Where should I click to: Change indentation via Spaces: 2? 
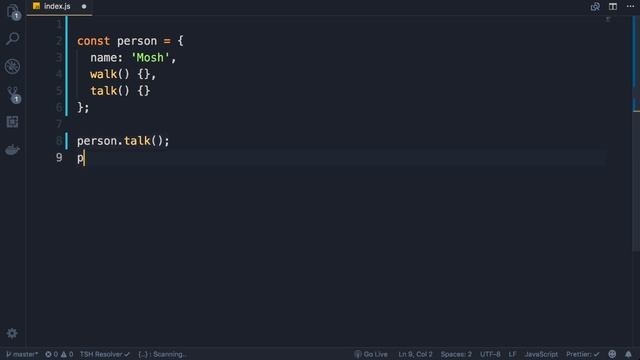pyautogui.click(x=456, y=354)
